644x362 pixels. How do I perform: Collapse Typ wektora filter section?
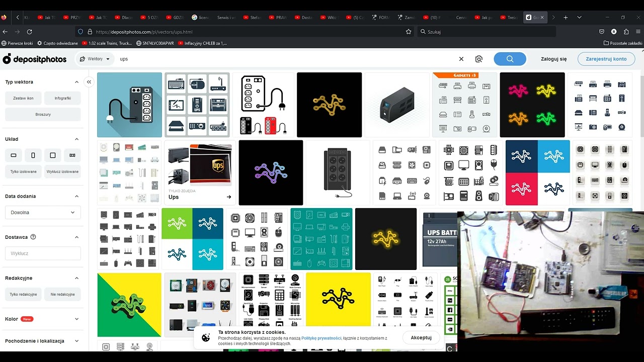coord(77,82)
